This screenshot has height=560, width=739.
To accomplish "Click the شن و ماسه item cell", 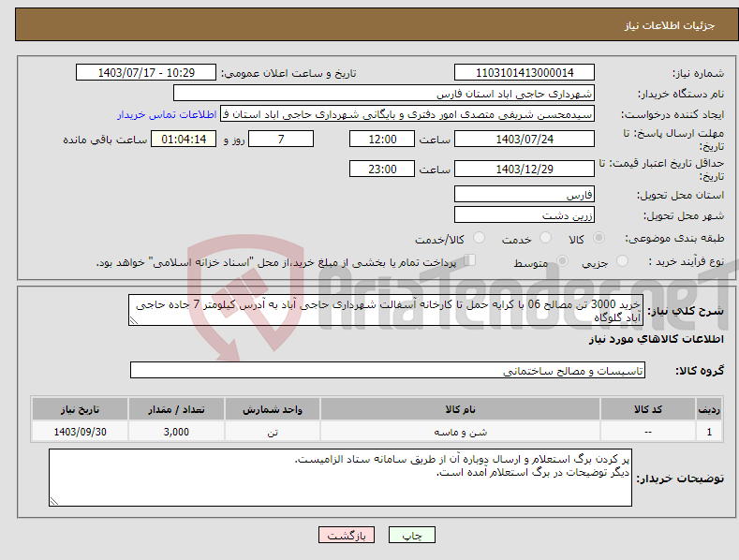I will [460, 432].
